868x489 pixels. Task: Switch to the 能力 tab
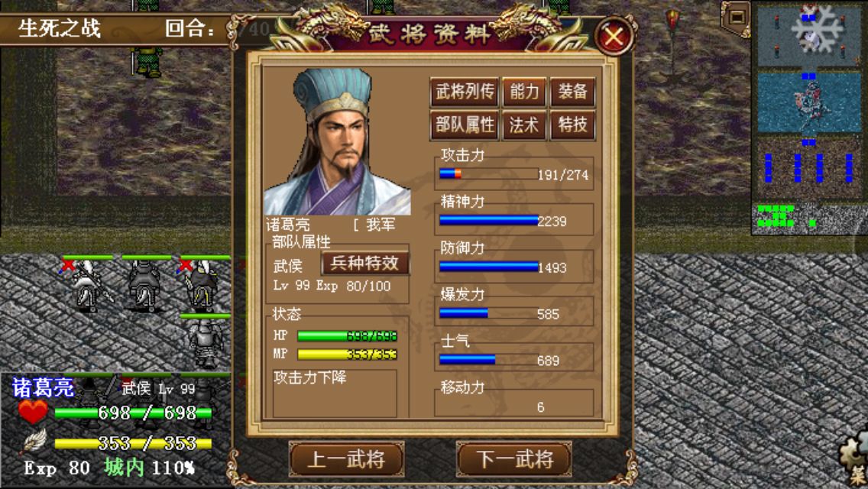pos(523,92)
